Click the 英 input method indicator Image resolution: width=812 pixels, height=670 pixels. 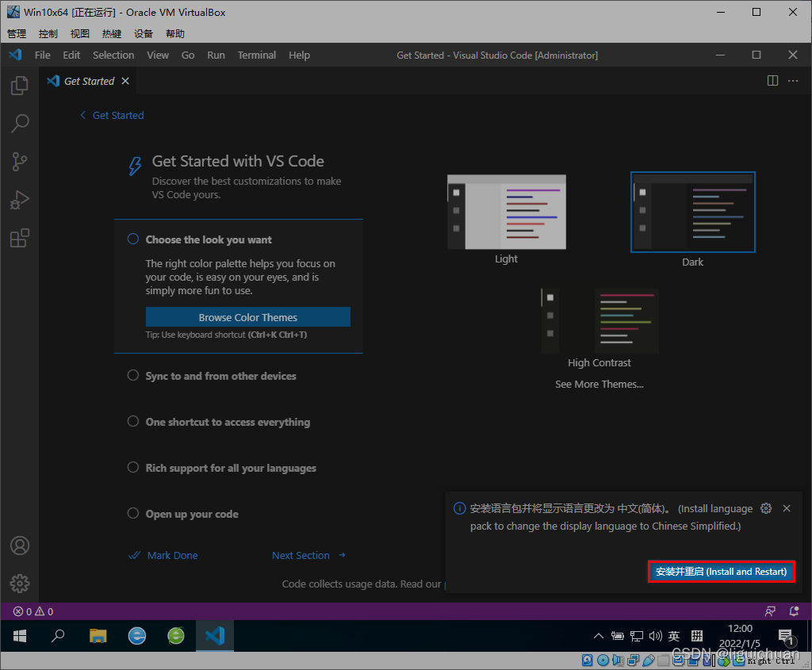pyautogui.click(x=674, y=636)
